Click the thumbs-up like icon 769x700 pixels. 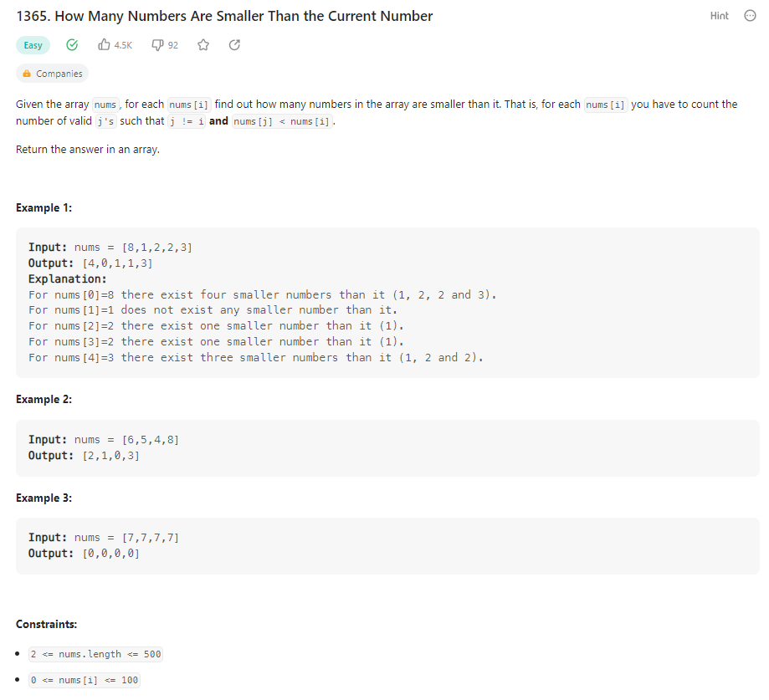(104, 45)
